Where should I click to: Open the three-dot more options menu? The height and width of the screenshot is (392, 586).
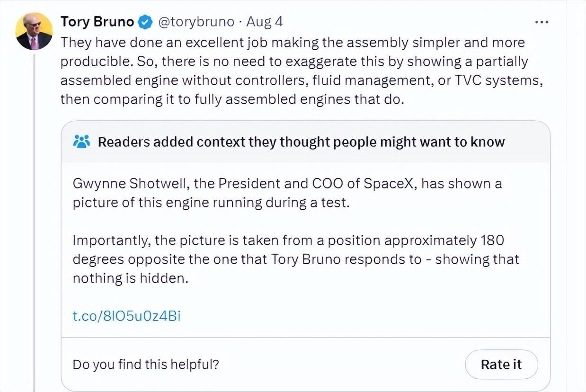click(541, 22)
